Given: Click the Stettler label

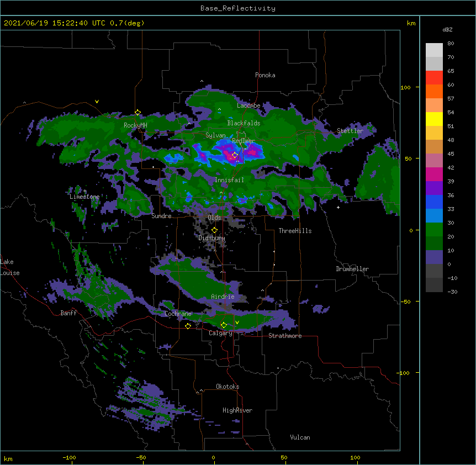Looking at the screenshot, I should pyautogui.click(x=350, y=131).
